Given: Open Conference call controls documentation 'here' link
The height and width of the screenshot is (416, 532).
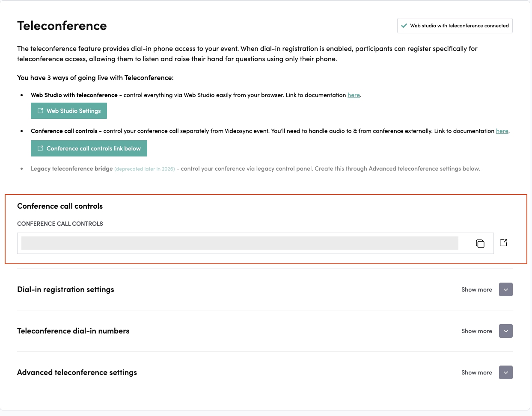Looking at the screenshot, I should click(502, 131).
